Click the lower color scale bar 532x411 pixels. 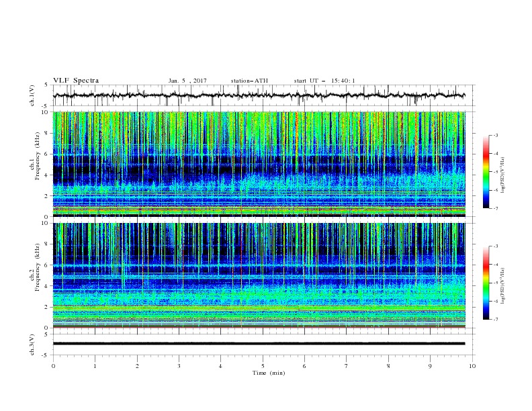click(486, 283)
